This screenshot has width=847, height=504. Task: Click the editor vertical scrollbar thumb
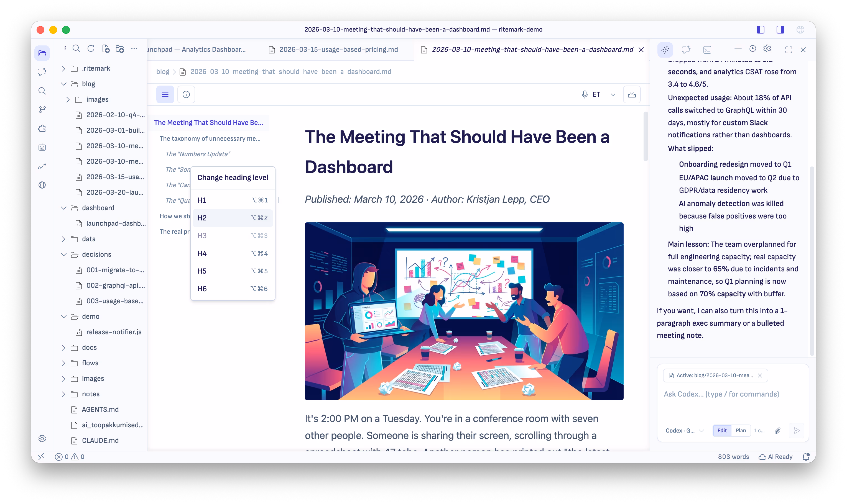(646, 137)
